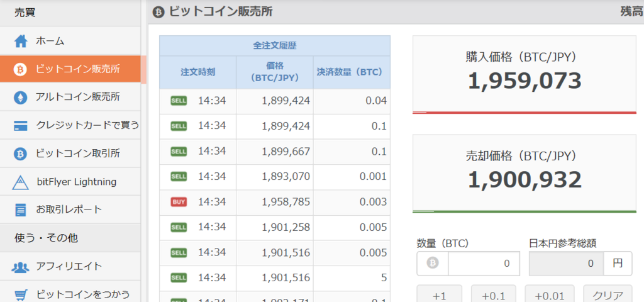
Task: Click the SELL badge at price 1,899,667
Action: coord(179,151)
